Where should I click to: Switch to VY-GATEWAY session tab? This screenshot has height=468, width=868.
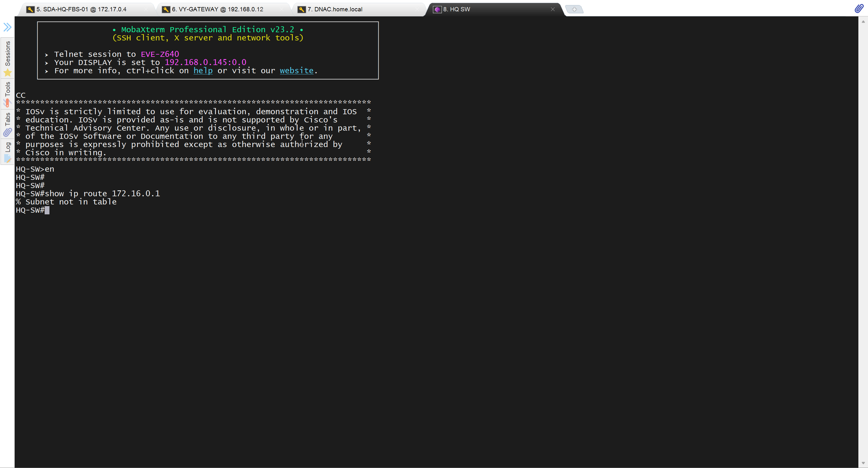(217, 9)
